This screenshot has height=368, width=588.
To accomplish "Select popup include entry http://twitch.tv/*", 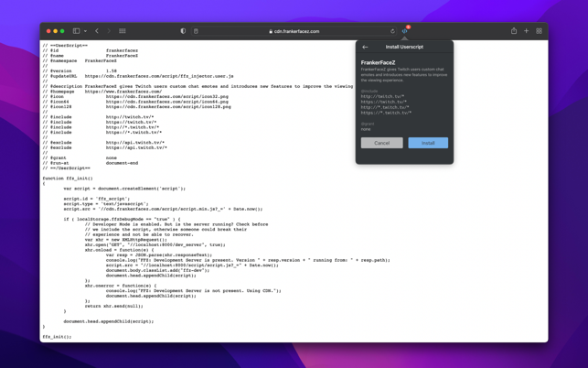I will (382, 96).
